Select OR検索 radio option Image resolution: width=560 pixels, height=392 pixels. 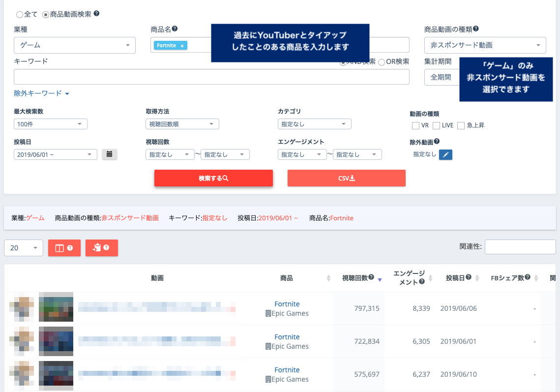point(382,62)
